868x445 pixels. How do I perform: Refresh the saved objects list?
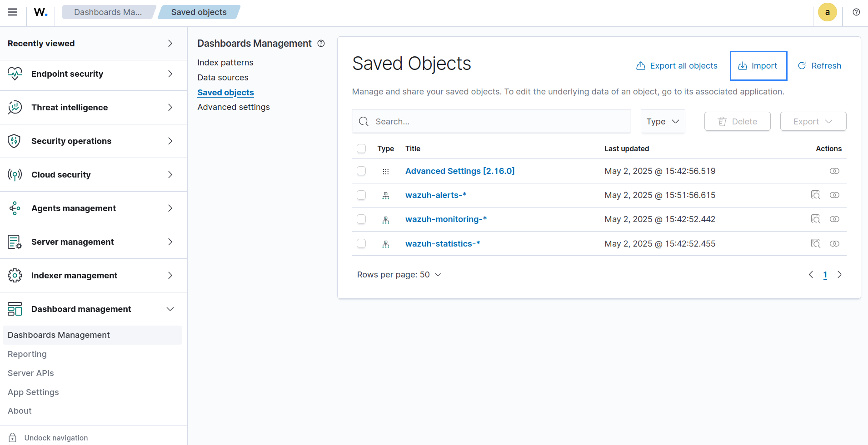[819, 66]
